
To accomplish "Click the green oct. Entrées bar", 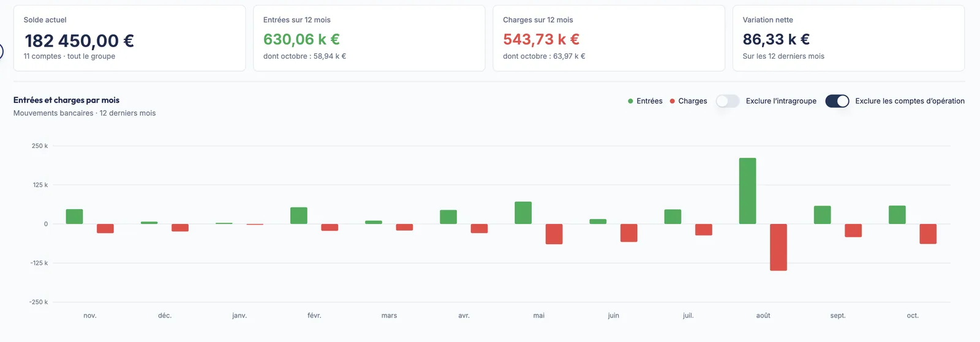I will point(897,215).
